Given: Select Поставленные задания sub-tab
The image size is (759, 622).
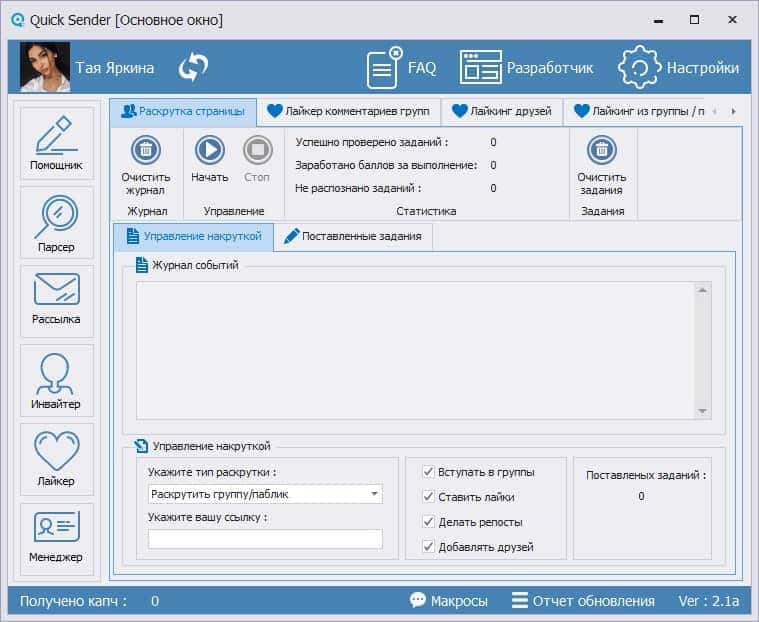Looking at the screenshot, I should [x=353, y=237].
